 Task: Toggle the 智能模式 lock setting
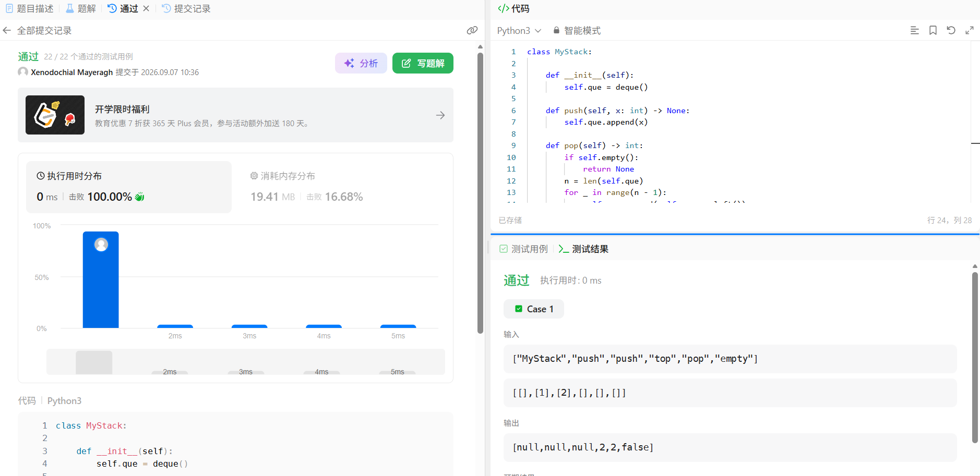(577, 30)
